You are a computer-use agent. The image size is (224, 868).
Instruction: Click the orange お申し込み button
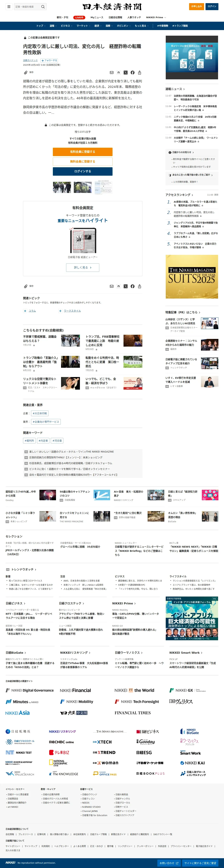[197, 6]
